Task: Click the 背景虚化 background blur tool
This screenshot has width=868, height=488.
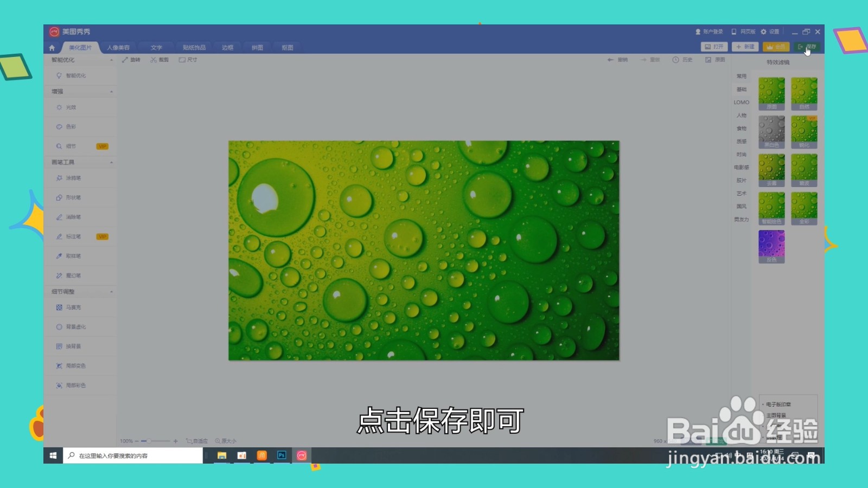Action: click(x=76, y=326)
